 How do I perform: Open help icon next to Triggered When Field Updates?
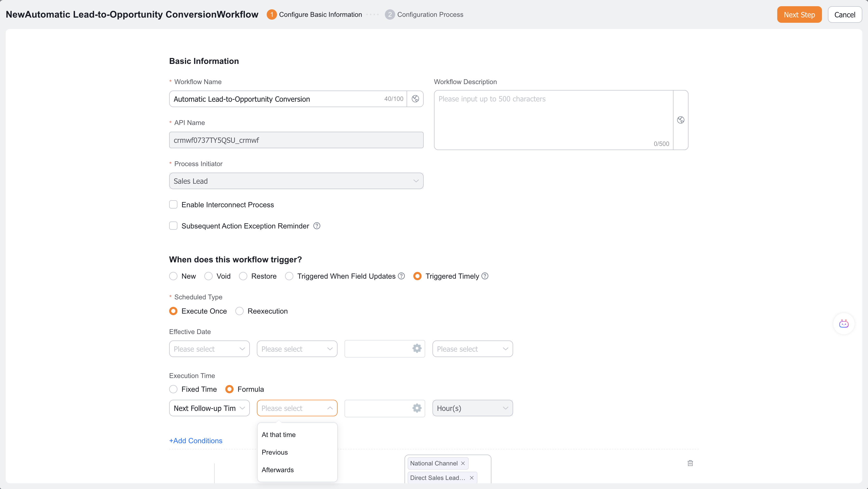401,276
